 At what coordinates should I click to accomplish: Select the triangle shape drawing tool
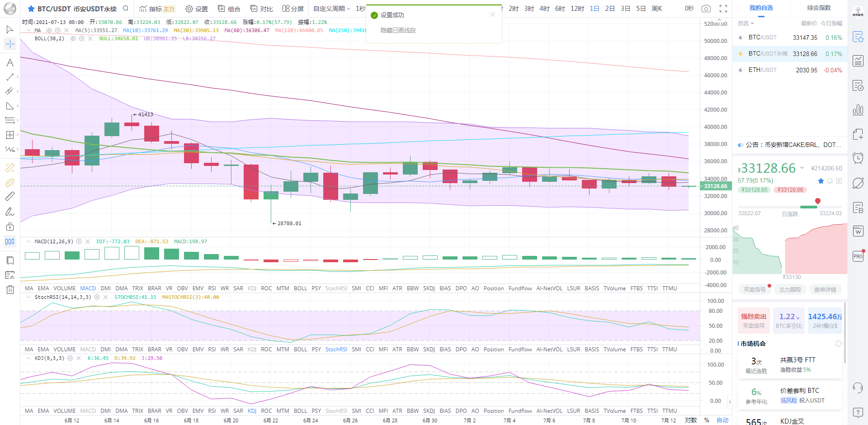pyautogui.click(x=9, y=106)
